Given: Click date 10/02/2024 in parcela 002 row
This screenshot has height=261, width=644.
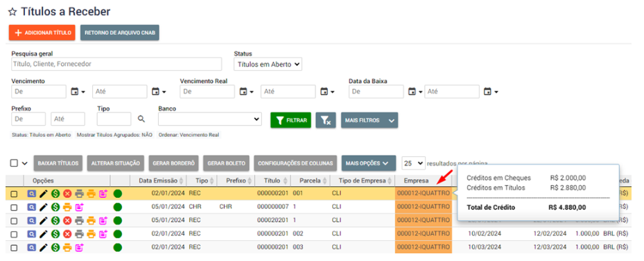Looking at the screenshot, I should pos(485,233).
